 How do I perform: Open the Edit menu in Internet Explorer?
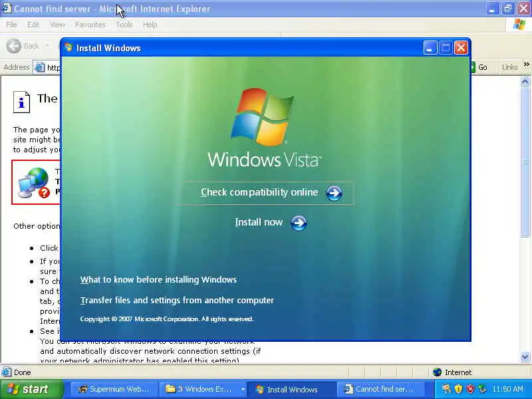[x=33, y=25]
